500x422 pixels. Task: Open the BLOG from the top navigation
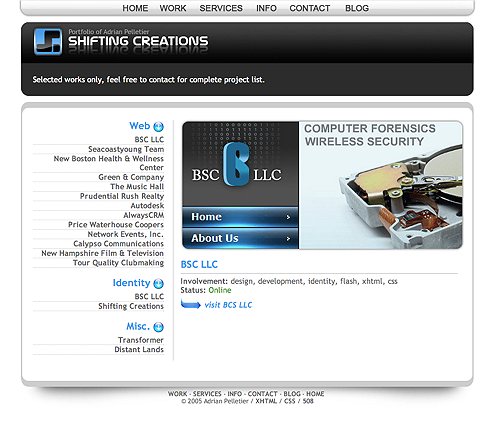[x=357, y=8]
